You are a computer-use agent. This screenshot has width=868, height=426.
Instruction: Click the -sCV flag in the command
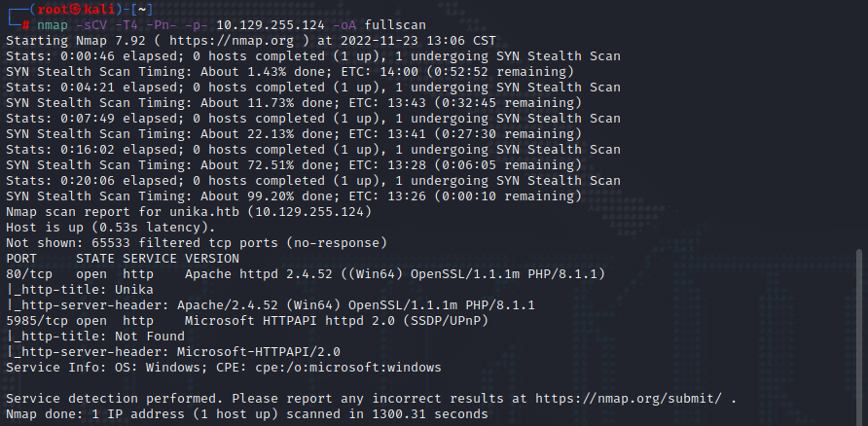tap(95, 23)
